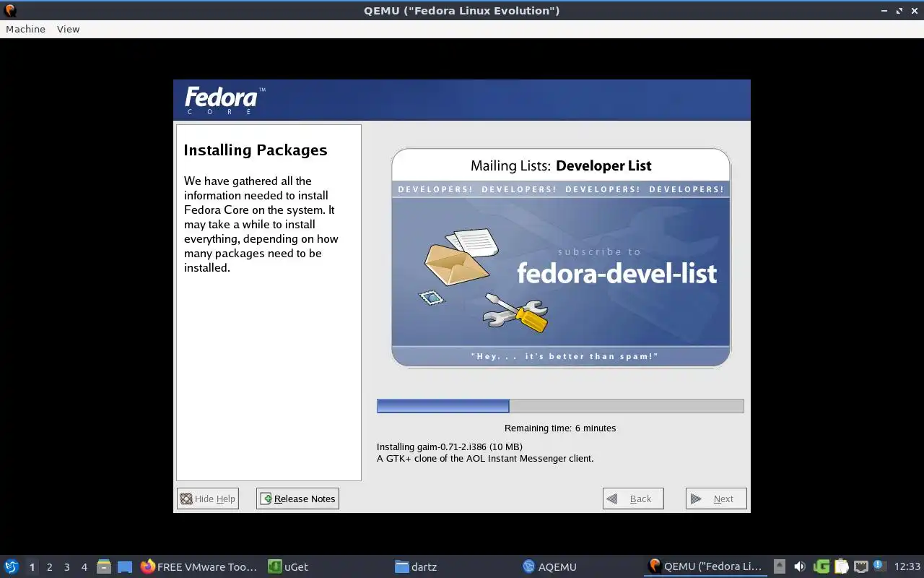Click the update notification tray icon

click(879, 566)
